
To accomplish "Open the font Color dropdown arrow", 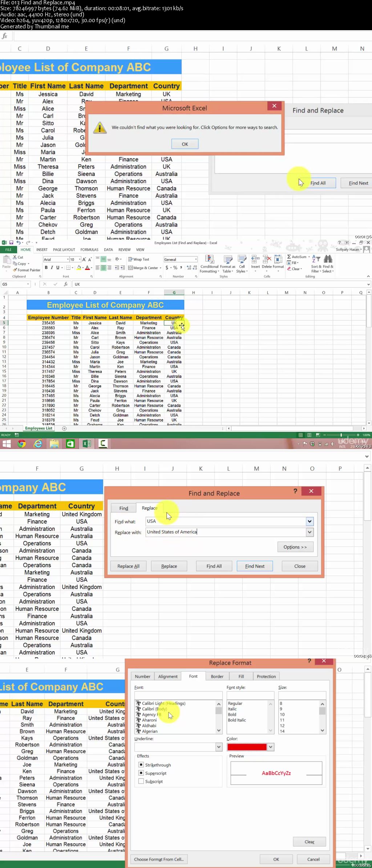I will (270, 747).
